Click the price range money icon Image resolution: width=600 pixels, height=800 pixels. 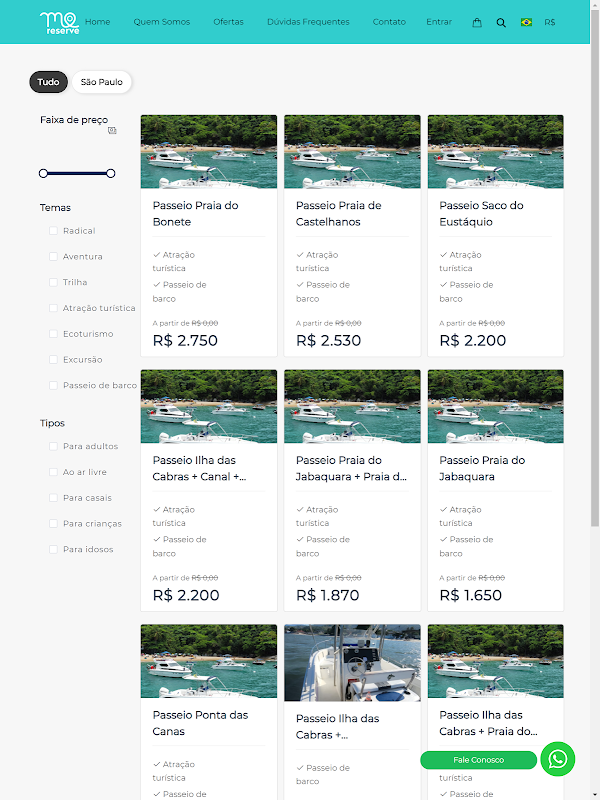point(112,131)
